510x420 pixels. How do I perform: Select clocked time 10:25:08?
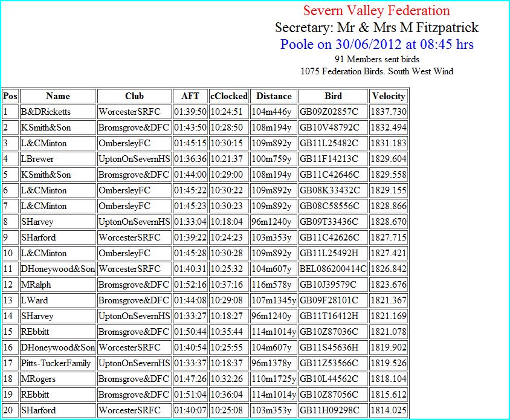[x=227, y=410]
